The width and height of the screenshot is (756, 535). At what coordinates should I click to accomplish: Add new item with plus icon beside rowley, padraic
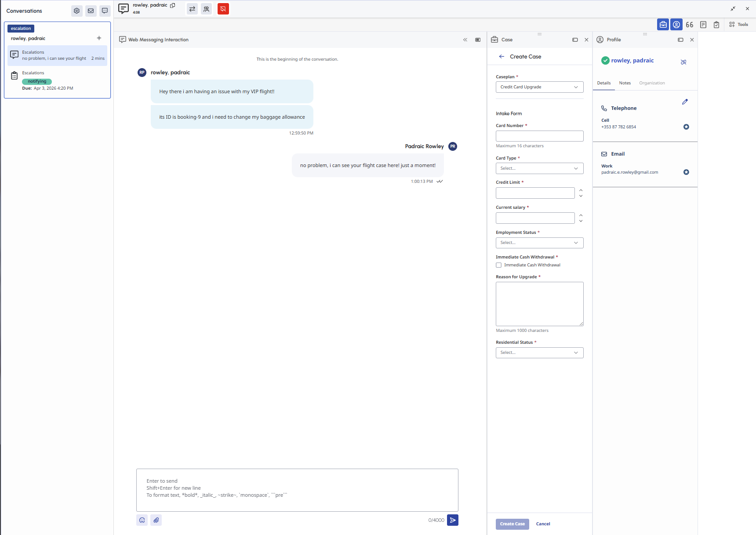[x=99, y=38]
